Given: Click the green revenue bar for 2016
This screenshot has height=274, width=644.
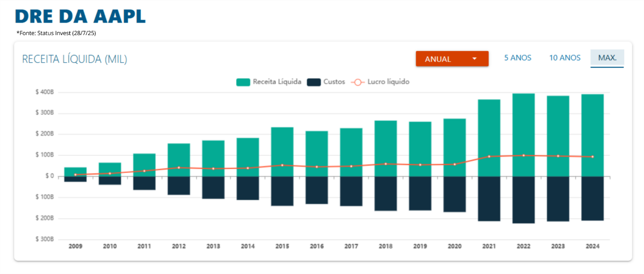Looking at the screenshot, I should click(x=317, y=154).
